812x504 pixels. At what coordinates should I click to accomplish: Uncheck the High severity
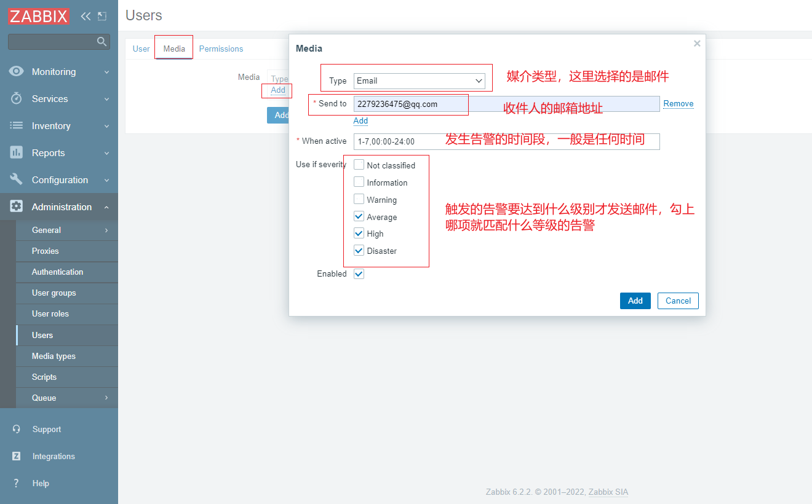click(359, 234)
